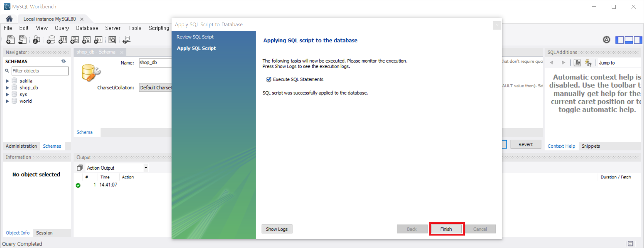This screenshot has width=644, height=248.
Task: Click Finish in Apply SQL Script dialog
Action: point(446,229)
